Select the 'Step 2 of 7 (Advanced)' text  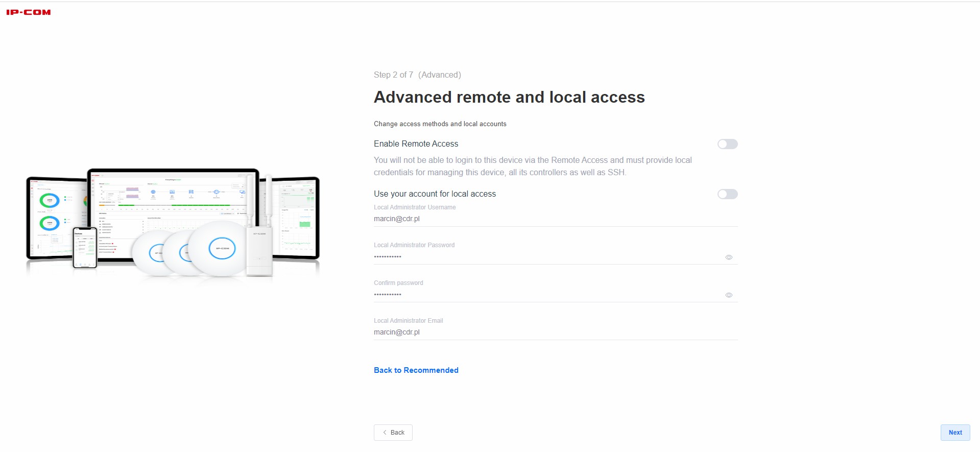417,75
